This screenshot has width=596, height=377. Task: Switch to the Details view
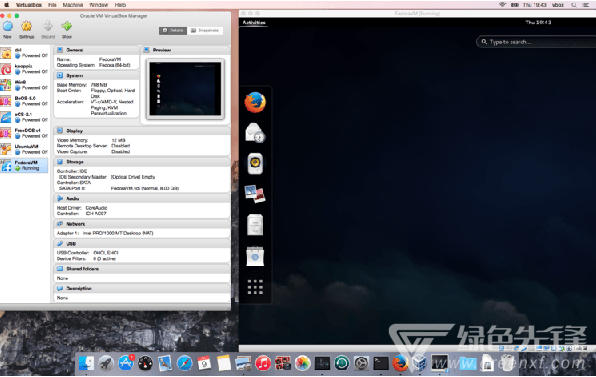[x=173, y=30]
